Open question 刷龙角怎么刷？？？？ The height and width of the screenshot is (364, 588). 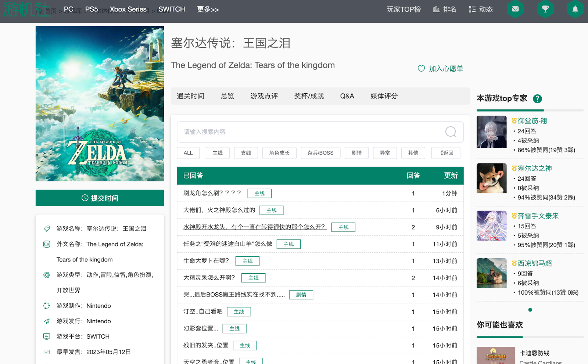coord(212,193)
